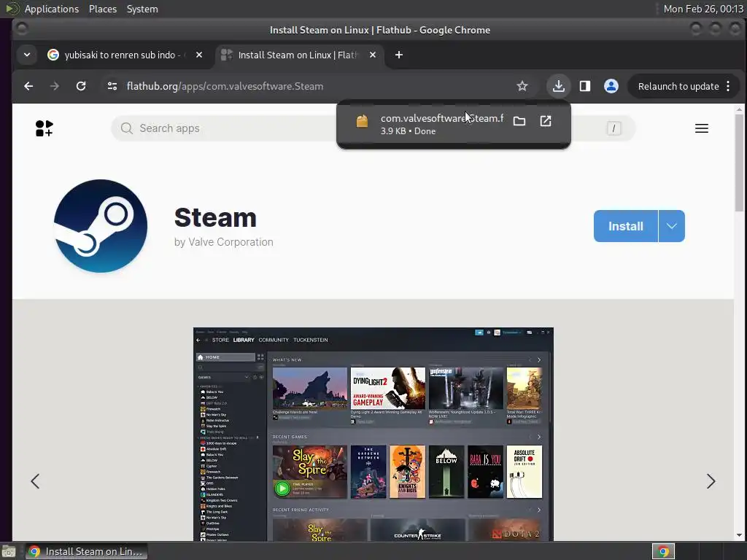Show downloaded file in folder
The image size is (747, 560).
519,121
